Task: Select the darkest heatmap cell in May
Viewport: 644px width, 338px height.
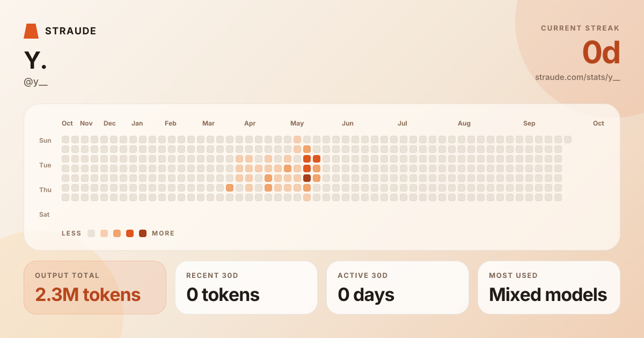Action: tap(307, 178)
